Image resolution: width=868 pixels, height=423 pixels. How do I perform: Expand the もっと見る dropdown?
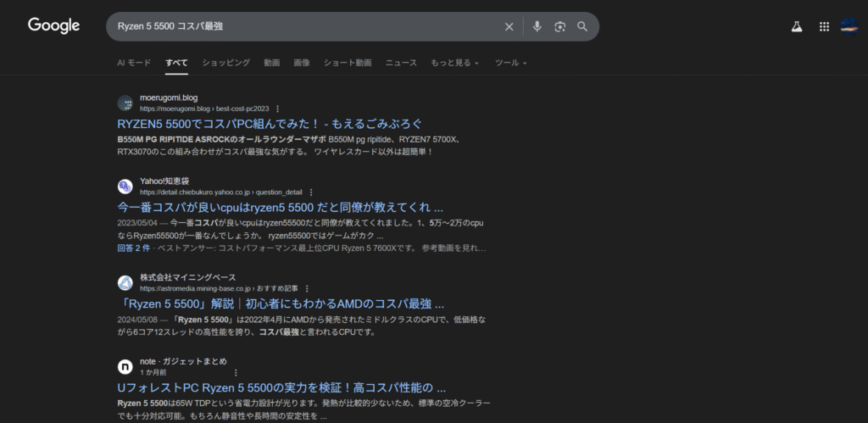tap(454, 63)
